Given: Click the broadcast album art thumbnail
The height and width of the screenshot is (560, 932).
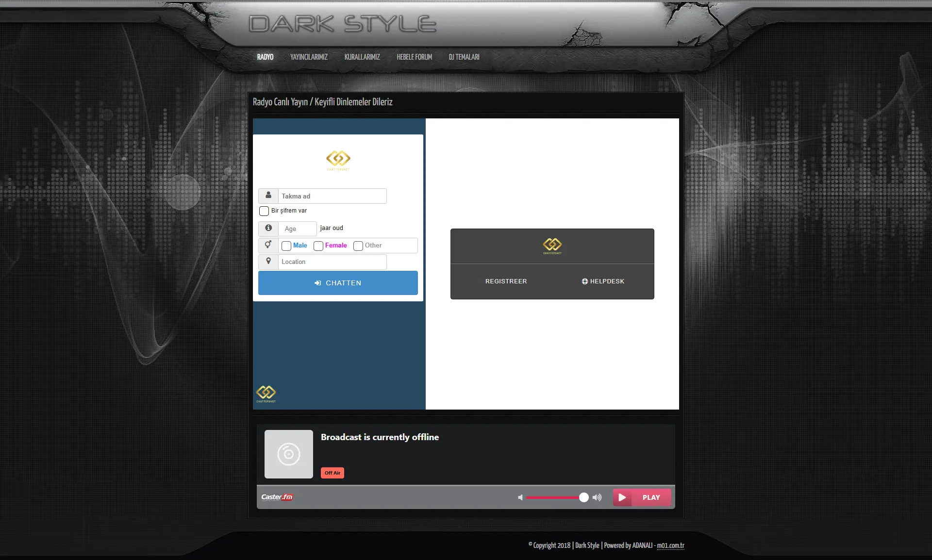Looking at the screenshot, I should click(x=289, y=454).
